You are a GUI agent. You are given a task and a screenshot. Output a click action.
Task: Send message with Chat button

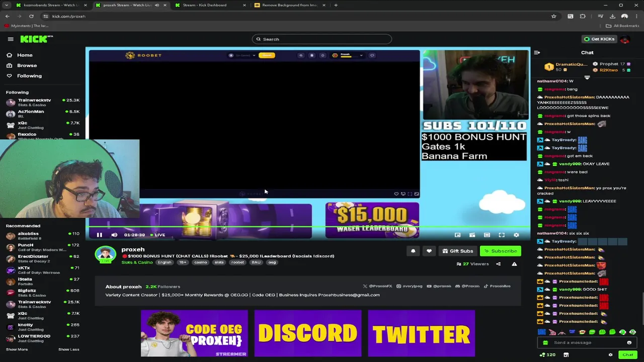627,355
